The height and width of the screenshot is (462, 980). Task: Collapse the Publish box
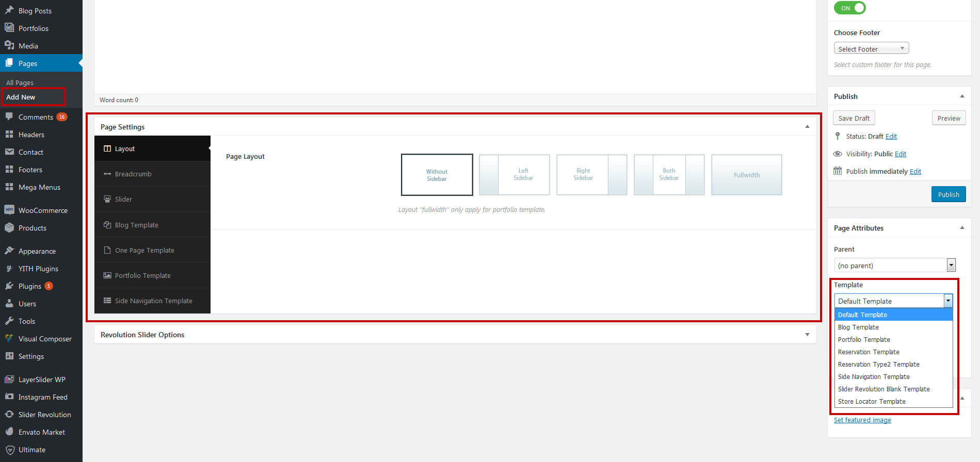click(962, 96)
